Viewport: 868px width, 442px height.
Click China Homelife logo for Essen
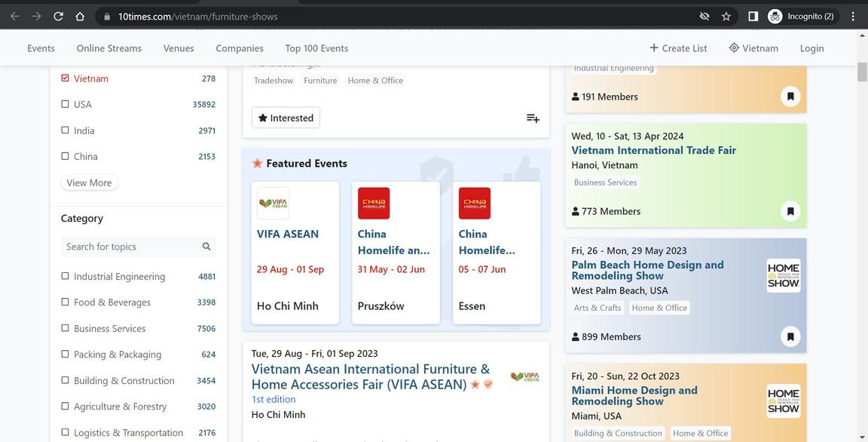point(475,204)
